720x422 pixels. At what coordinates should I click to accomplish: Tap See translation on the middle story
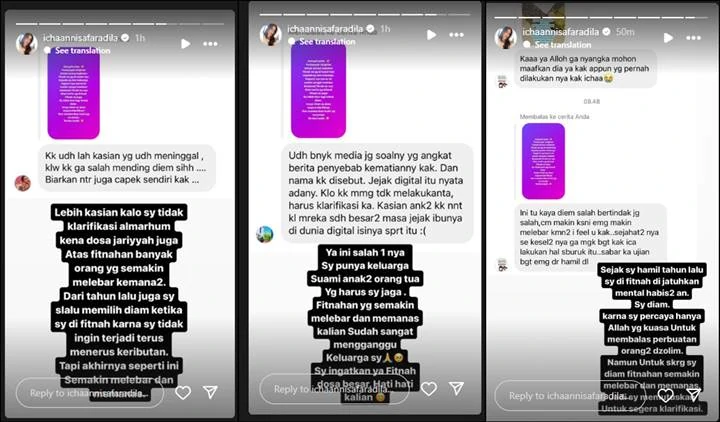[327, 42]
